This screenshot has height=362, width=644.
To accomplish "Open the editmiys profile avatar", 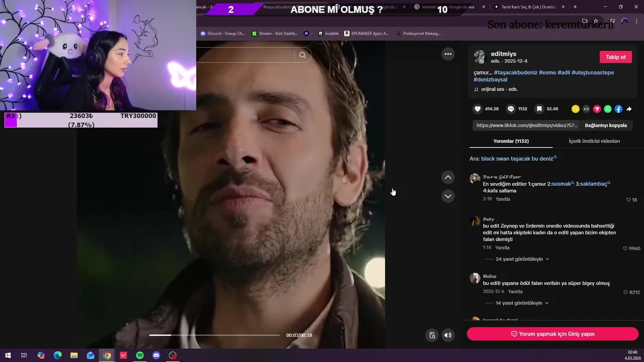I will [479, 57].
